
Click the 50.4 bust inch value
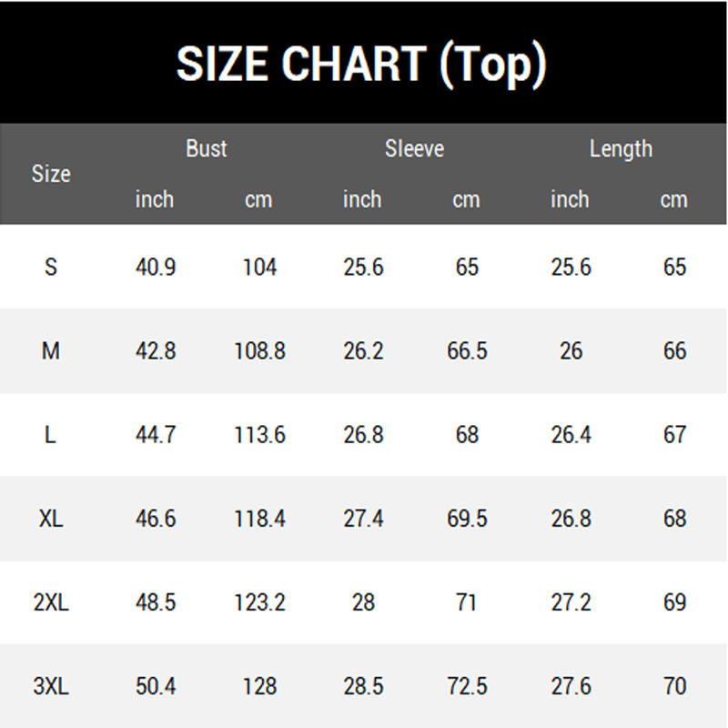156,686
